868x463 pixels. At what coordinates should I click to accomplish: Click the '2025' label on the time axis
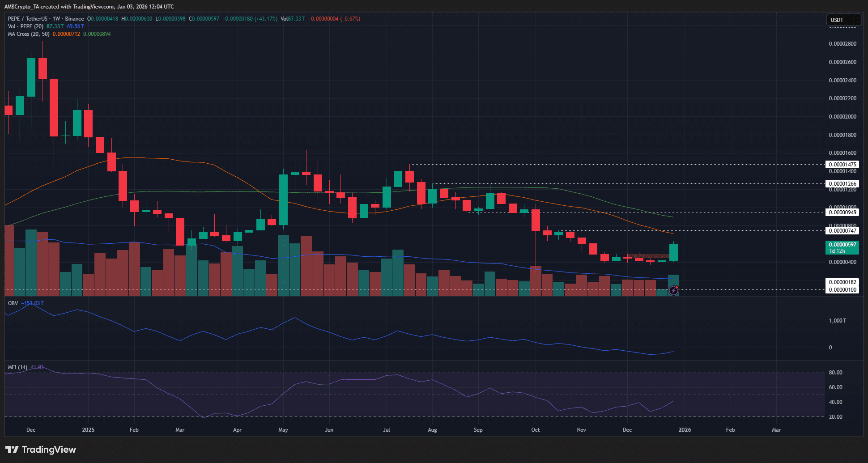(88, 429)
